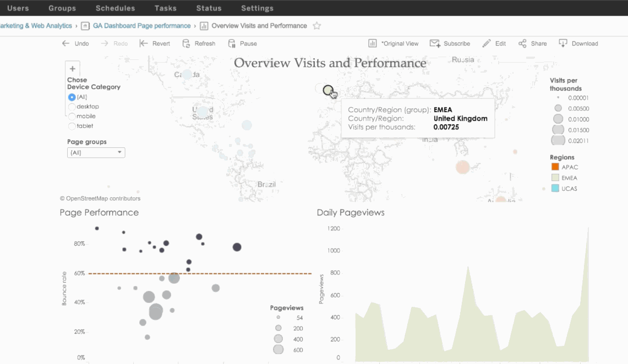Pause updates with the Pause icon
The image size is (628, 364).
[x=232, y=43]
